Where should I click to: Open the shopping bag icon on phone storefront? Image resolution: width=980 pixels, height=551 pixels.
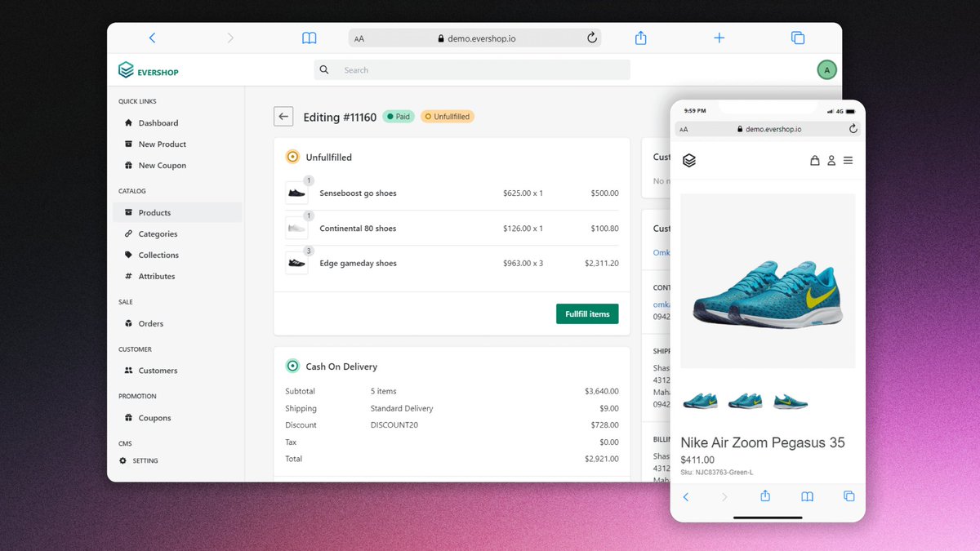tap(814, 161)
